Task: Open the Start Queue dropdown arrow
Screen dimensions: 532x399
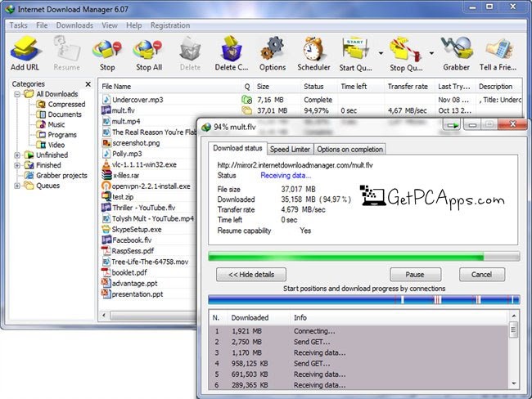Action: (381, 53)
